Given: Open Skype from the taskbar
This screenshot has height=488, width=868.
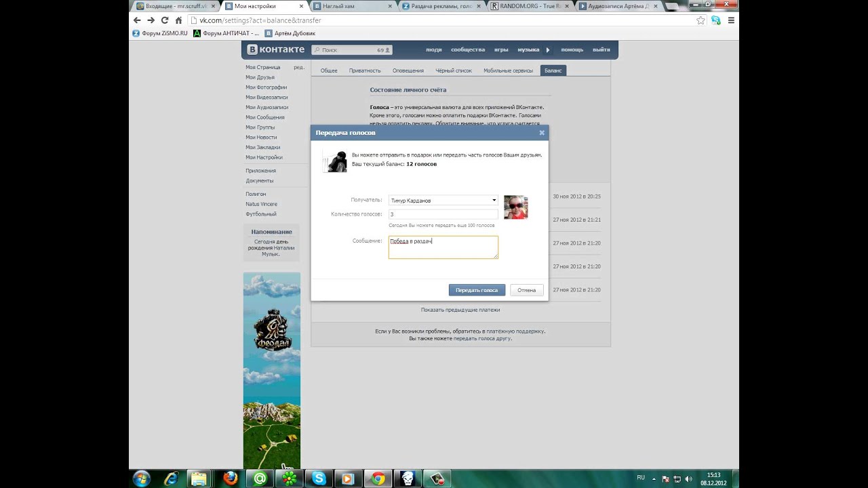Looking at the screenshot, I should point(318,479).
